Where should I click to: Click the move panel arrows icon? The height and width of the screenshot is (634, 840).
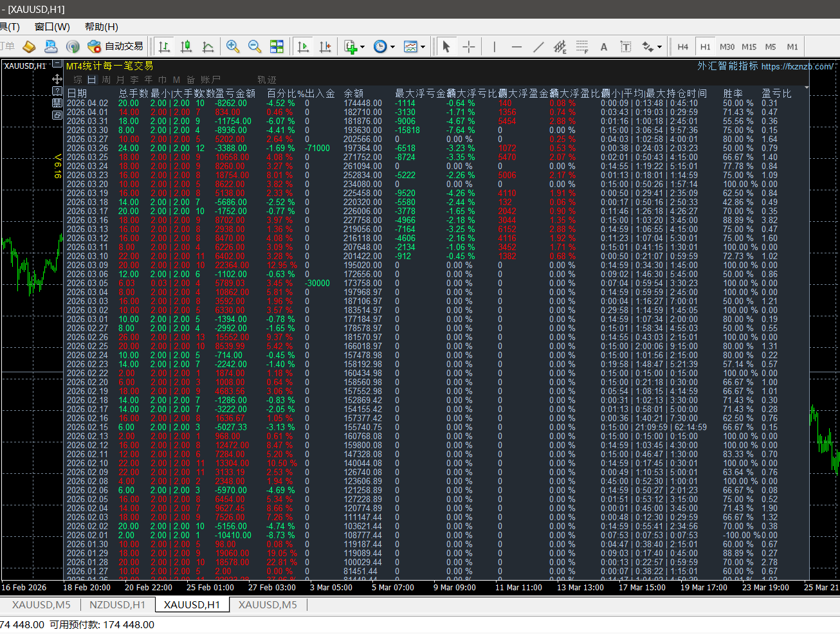coord(57,79)
